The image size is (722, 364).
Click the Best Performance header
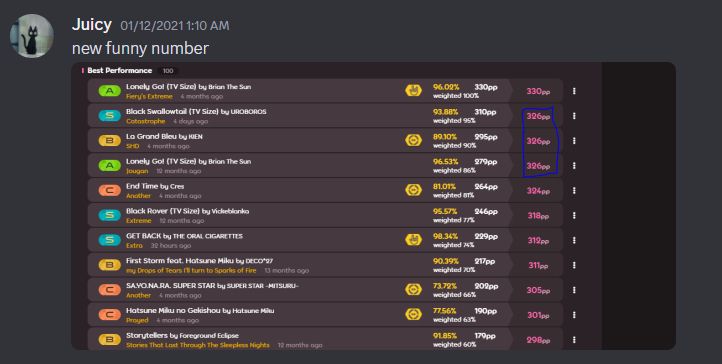coord(119,70)
